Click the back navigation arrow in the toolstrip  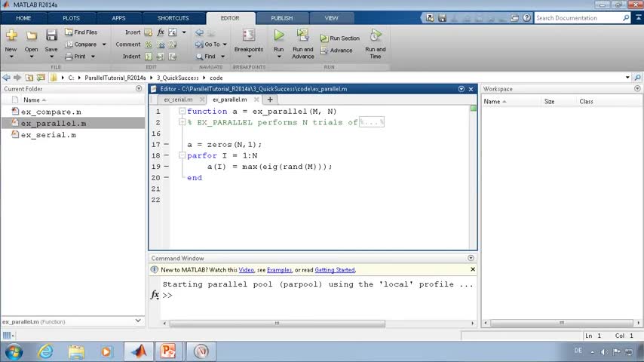(x=199, y=32)
